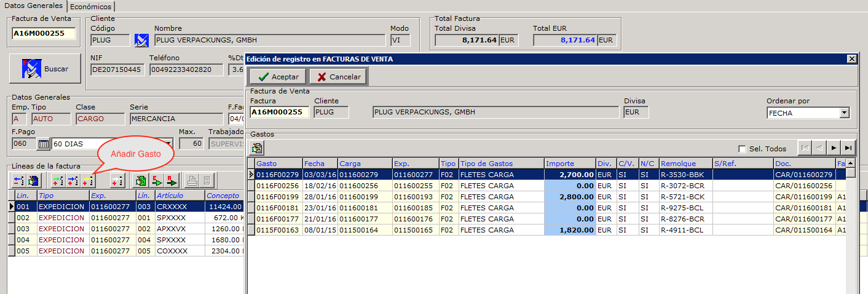The image size is (868, 294).
Task: Click the Buscar search button
Action: 45,69
